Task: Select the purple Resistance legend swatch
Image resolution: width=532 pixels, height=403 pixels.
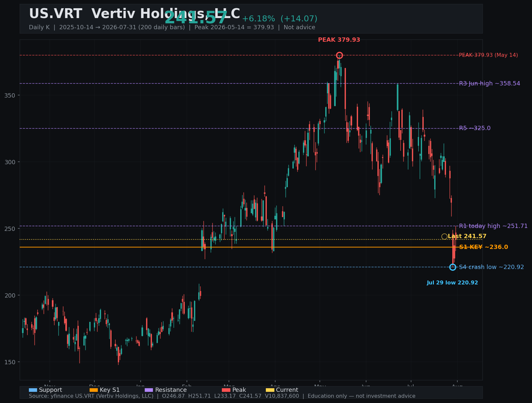Action: click(149, 390)
